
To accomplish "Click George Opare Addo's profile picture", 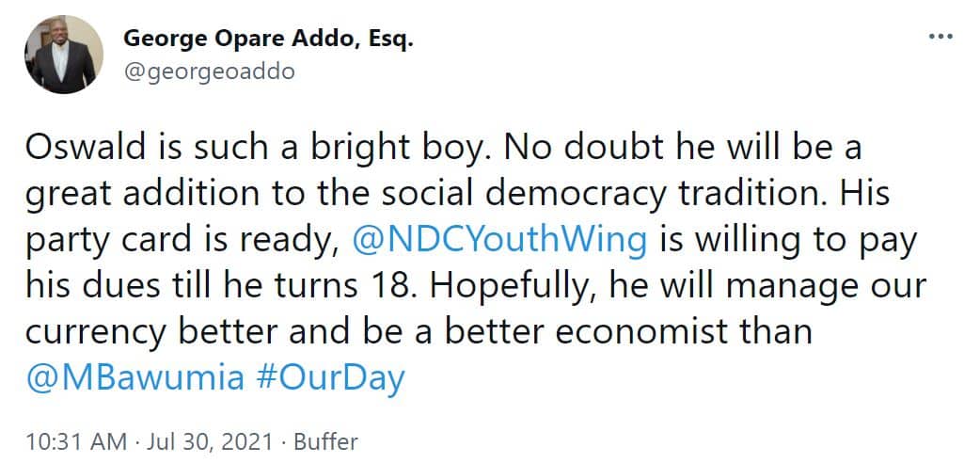I will (64, 55).
